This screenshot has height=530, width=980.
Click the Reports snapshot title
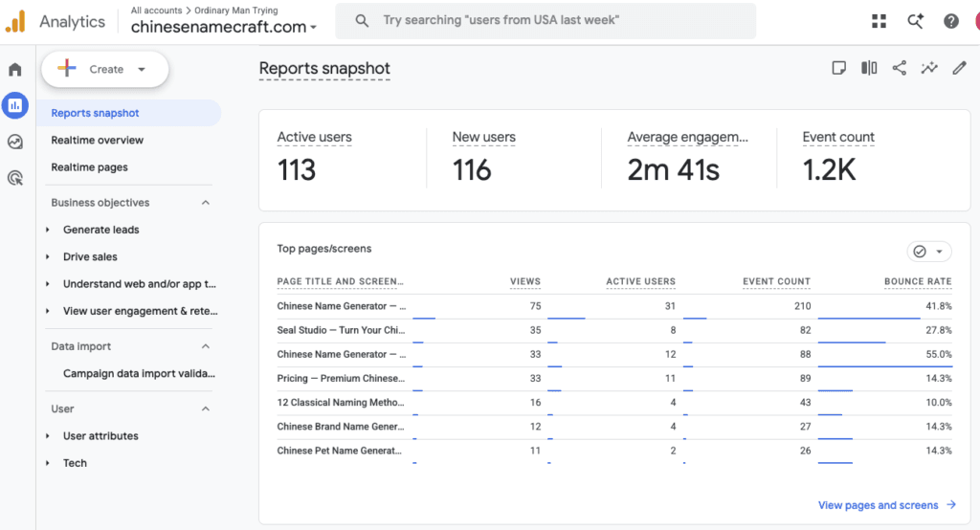(x=324, y=68)
